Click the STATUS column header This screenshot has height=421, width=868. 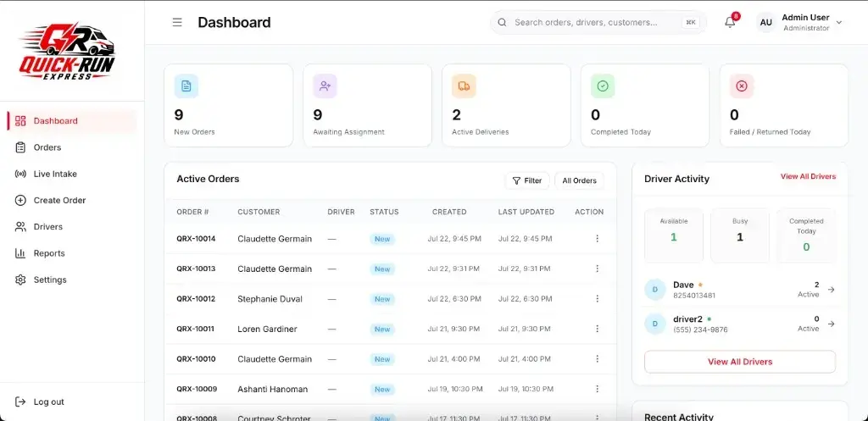384,212
